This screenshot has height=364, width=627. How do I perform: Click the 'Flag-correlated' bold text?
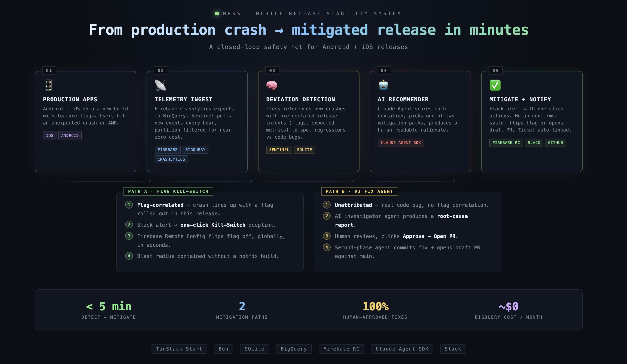coord(160,205)
